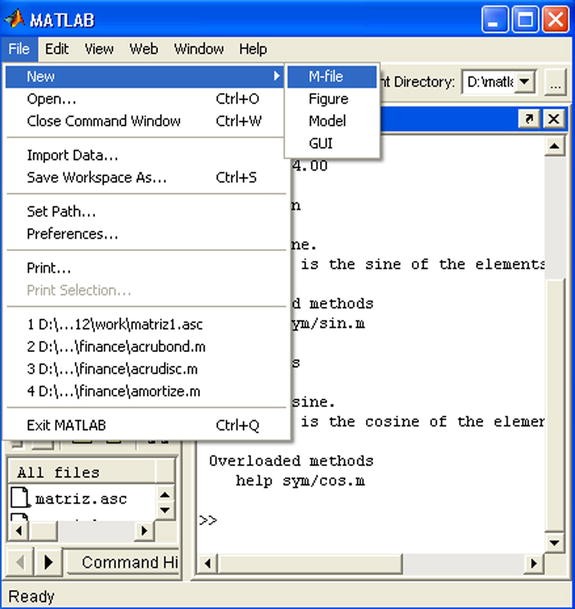
Task: Click Command Window scroll left arrow
Action: click(207, 563)
